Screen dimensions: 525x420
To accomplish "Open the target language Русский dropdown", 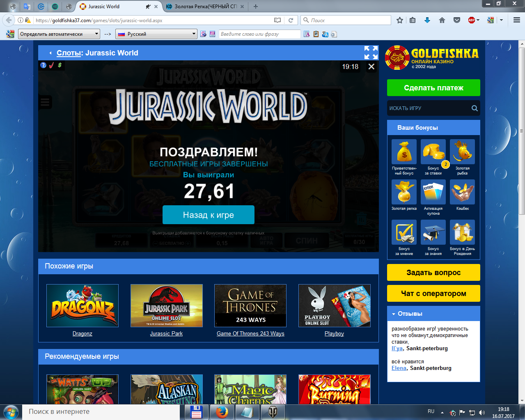I will tap(156, 34).
